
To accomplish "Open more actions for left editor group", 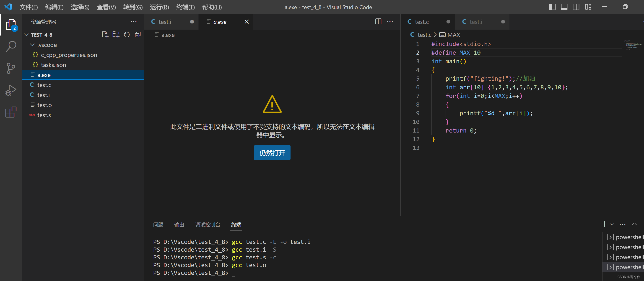I will pyautogui.click(x=390, y=22).
